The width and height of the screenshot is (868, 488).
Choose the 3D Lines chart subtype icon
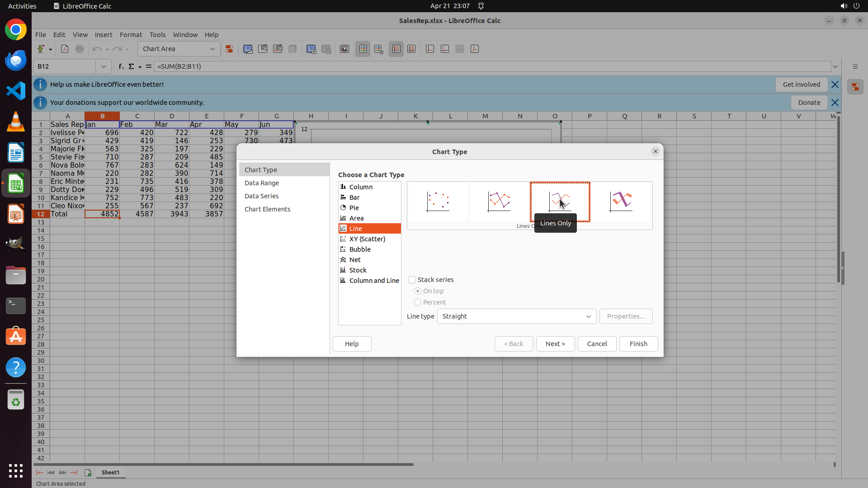pyautogui.click(x=621, y=202)
